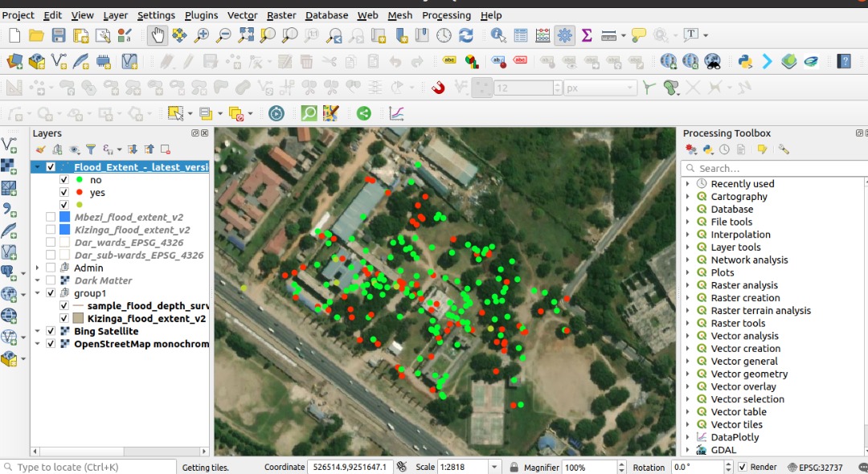Image resolution: width=868 pixels, height=474 pixels.
Task: Toggle the Render checkbox in status bar
Action: 743,467
